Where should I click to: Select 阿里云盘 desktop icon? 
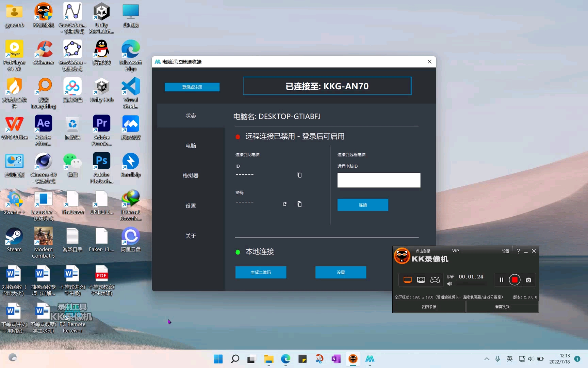pos(131,240)
